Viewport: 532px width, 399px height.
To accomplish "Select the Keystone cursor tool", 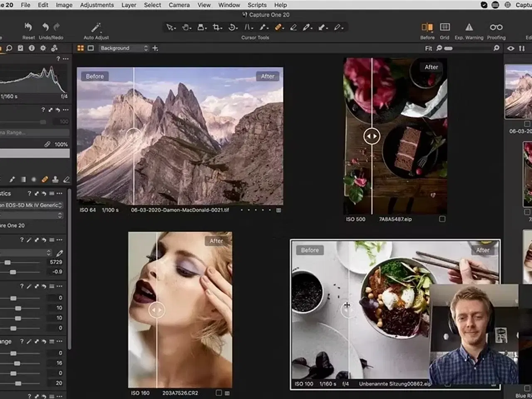I will click(248, 27).
